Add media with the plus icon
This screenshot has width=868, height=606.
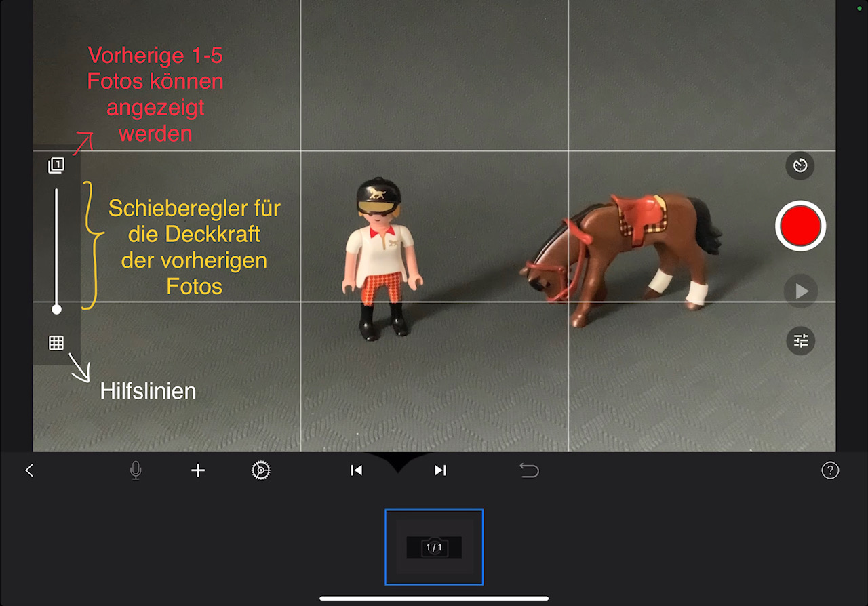click(x=198, y=470)
